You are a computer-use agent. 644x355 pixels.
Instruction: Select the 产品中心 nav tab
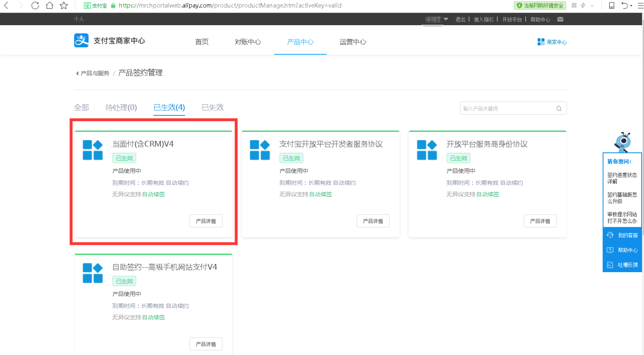coord(300,42)
